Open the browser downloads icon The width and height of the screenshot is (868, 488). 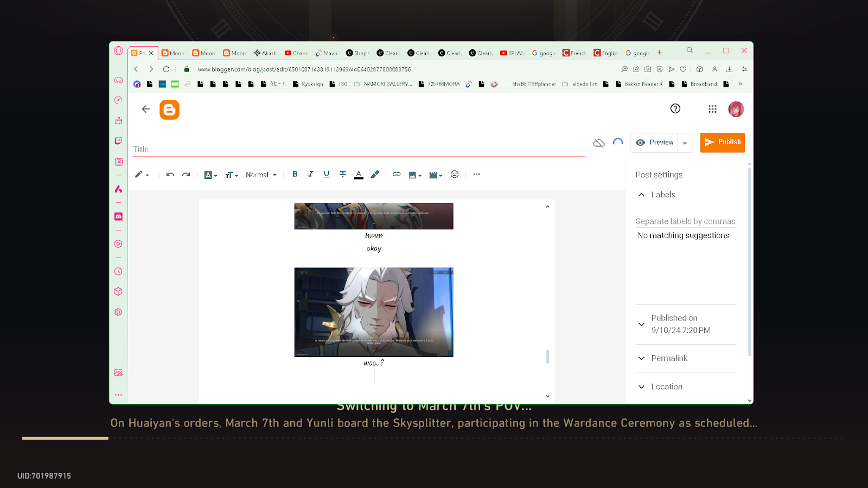(x=729, y=69)
